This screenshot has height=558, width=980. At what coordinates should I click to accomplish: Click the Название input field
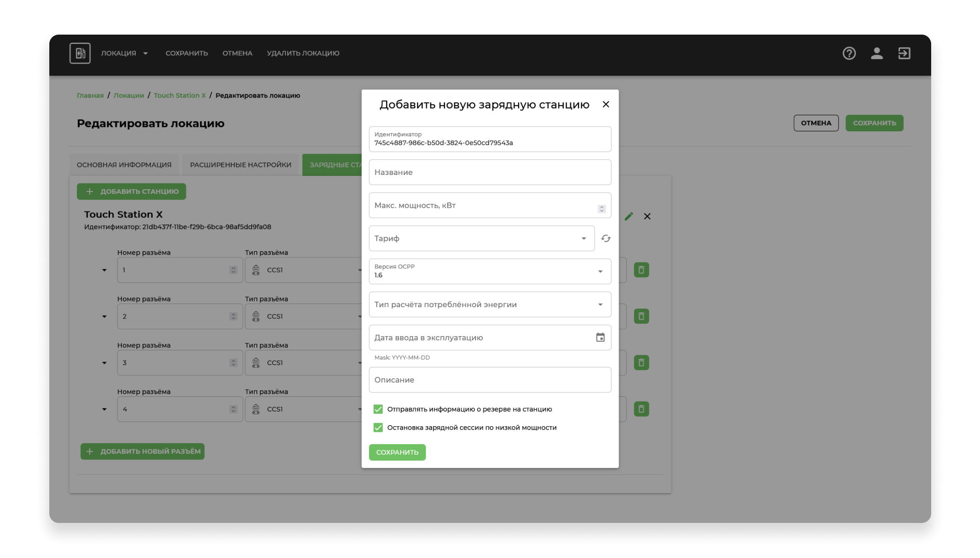pyautogui.click(x=490, y=172)
